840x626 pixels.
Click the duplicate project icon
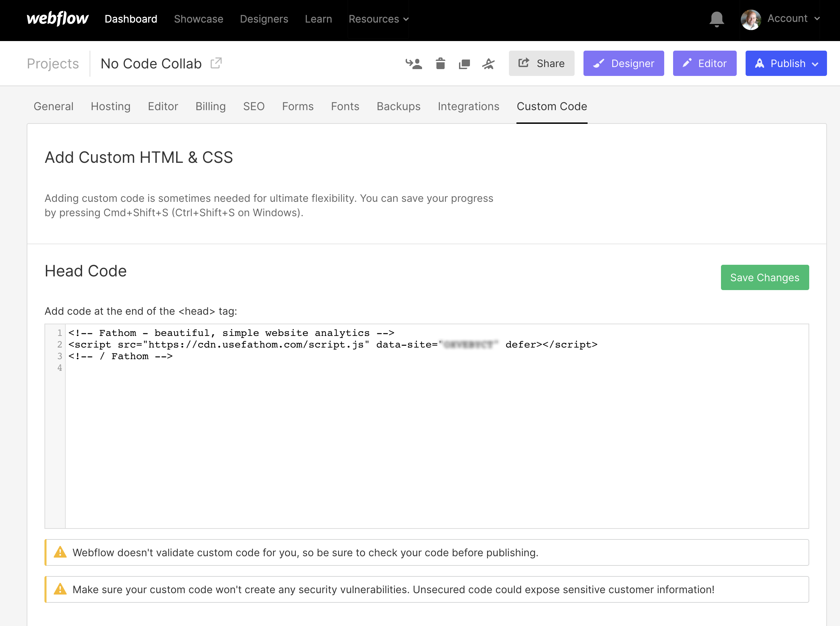point(464,64)
